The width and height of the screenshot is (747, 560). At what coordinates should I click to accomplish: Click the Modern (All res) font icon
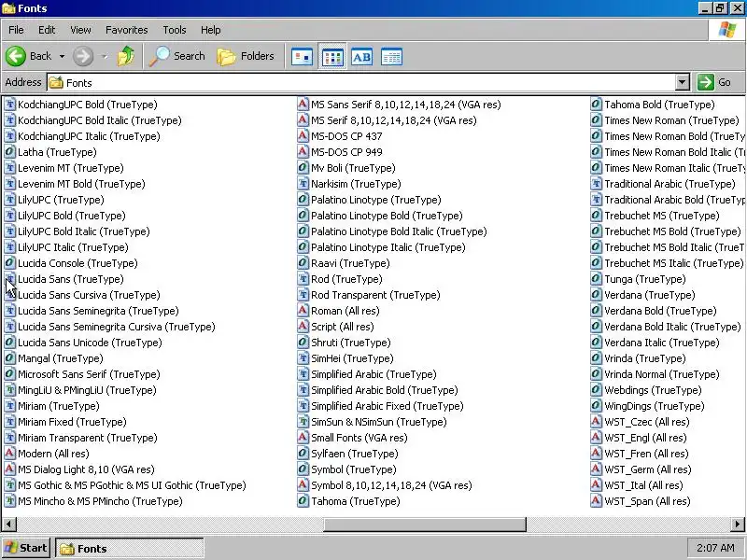click(9, 454)
